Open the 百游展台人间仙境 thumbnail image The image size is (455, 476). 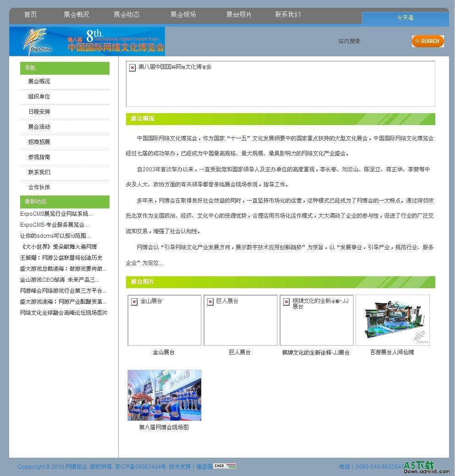click(x=392, y=320)
